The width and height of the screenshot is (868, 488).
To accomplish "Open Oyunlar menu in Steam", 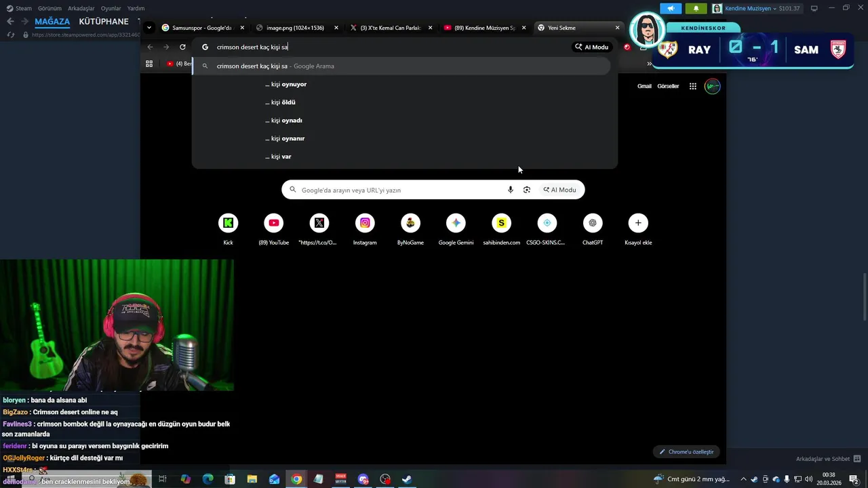I will point(111,8).
